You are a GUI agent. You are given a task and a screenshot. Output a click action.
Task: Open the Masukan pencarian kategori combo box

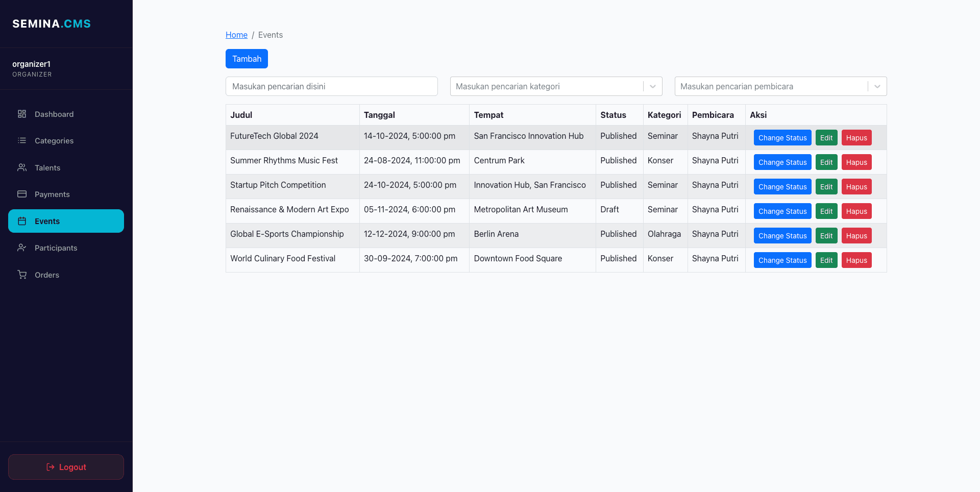pos(556,86)
